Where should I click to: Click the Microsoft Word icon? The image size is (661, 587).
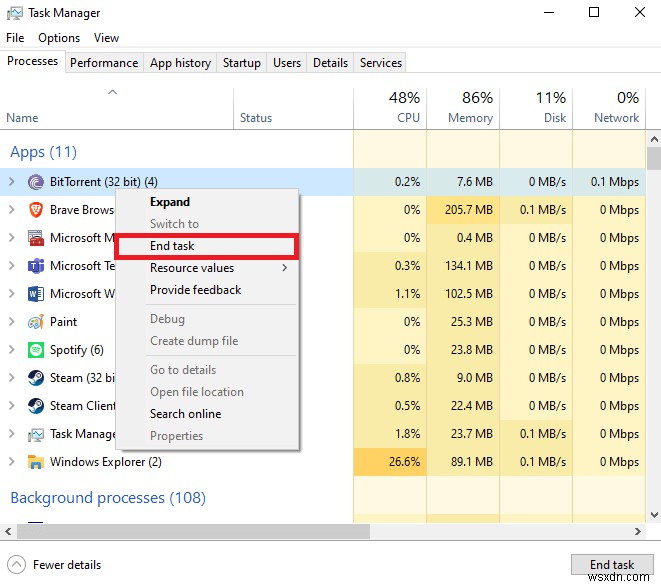pyautogui.click(x=36, y=294)
